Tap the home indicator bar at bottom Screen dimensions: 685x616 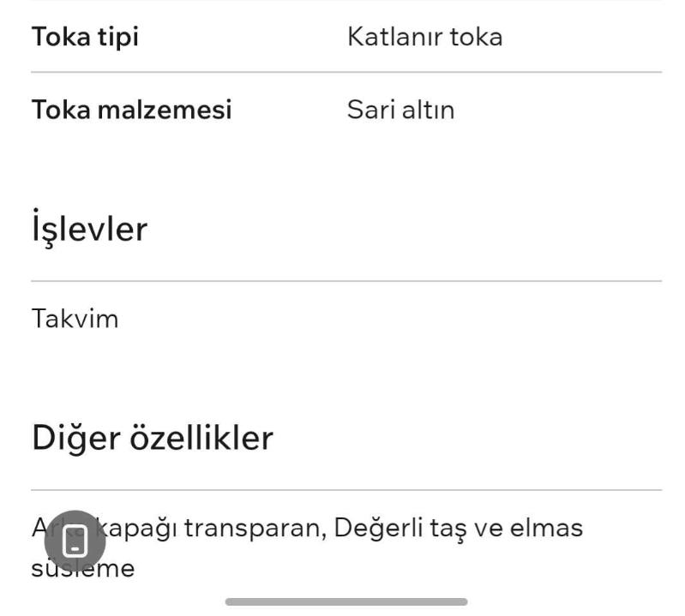346,601
